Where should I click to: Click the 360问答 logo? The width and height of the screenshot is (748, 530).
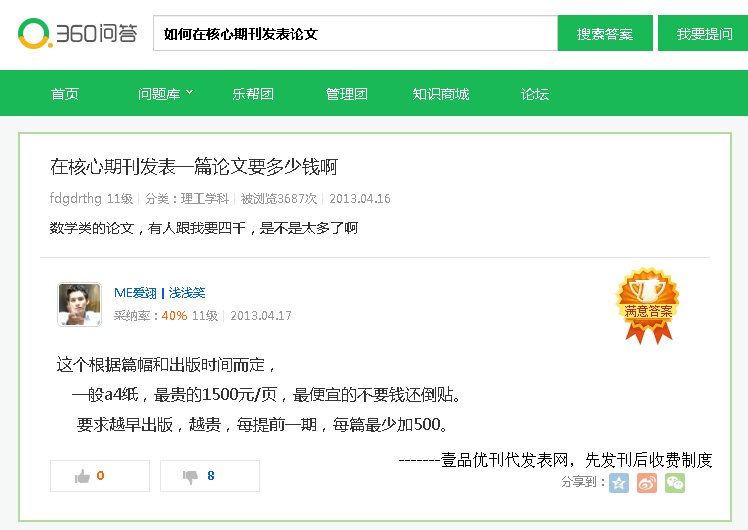pyautogui.click(x=78, y=33)
